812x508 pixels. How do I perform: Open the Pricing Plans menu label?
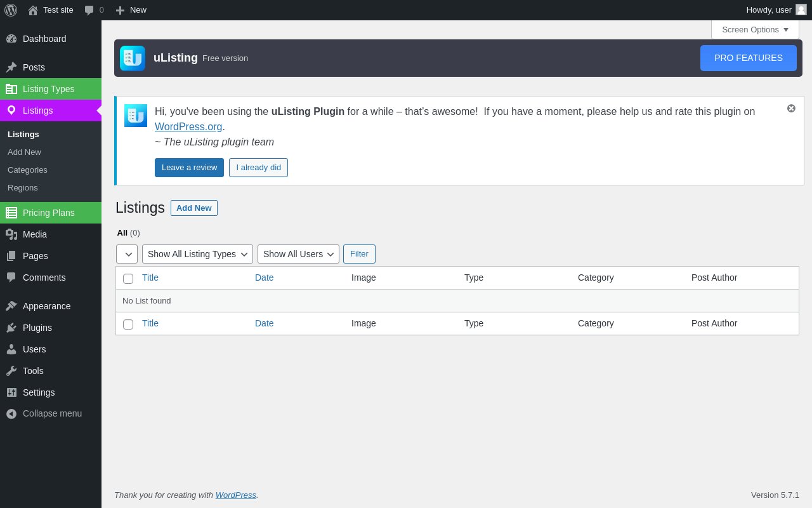point(49,213)
